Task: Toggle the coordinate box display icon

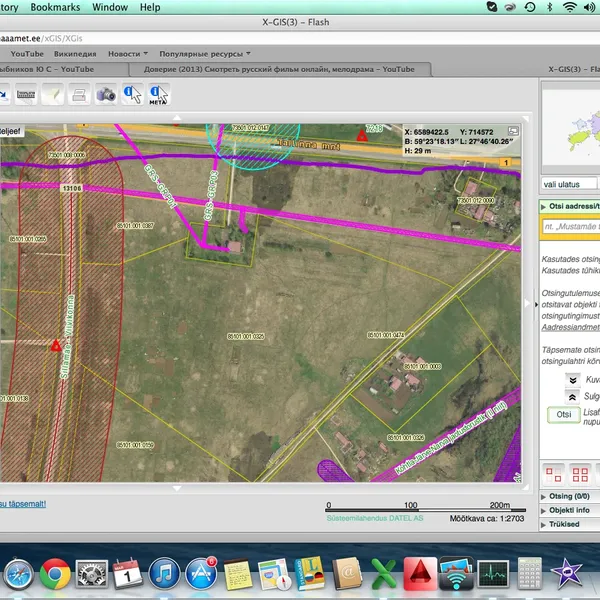Action: (513, 131)
